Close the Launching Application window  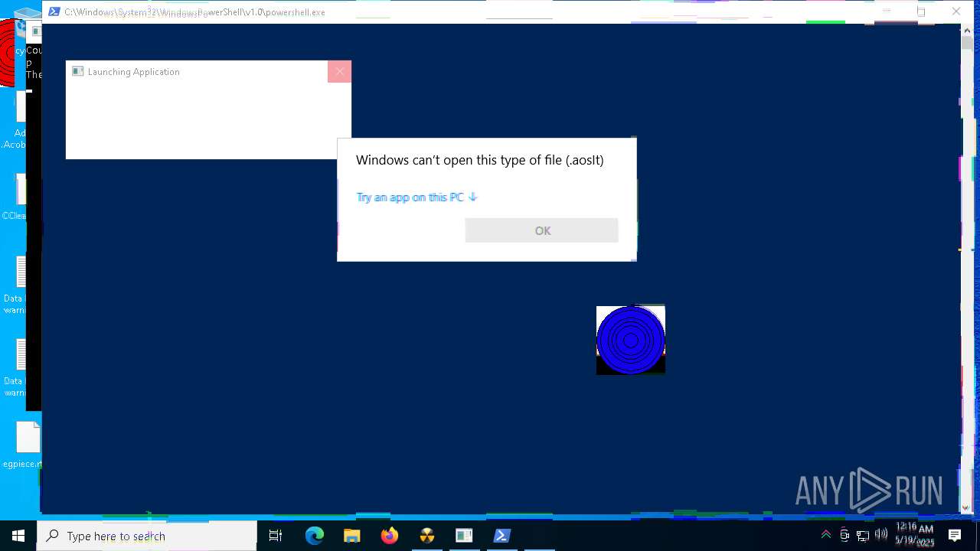pos(339,71)
